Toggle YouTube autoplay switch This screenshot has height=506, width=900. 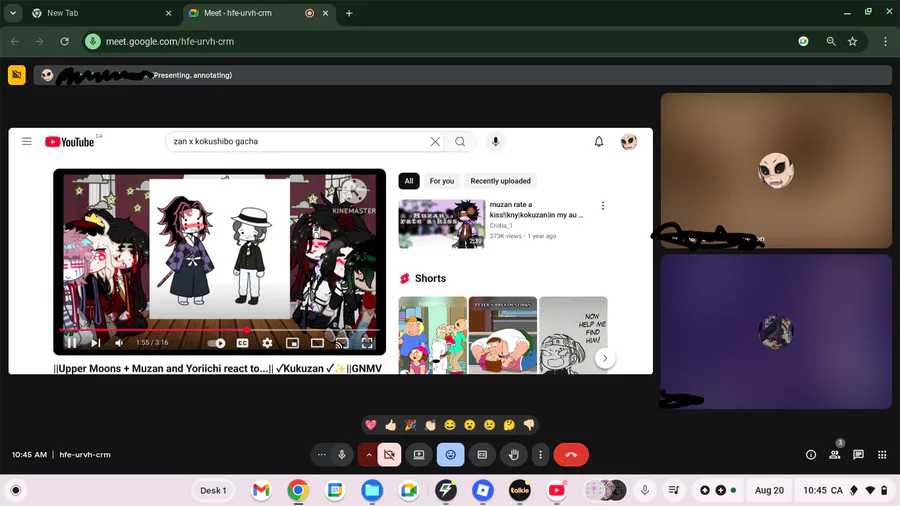pos(216,343)
